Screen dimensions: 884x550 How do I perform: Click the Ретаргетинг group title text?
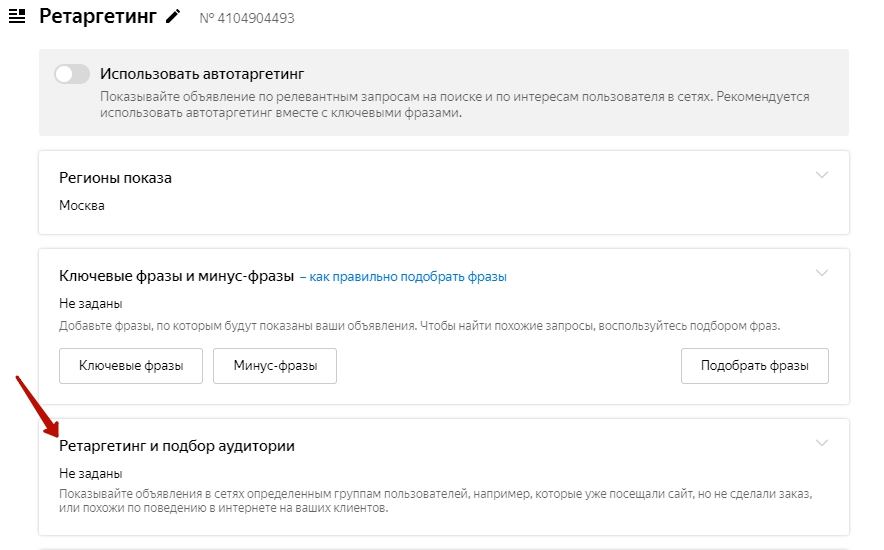point(99,17)
